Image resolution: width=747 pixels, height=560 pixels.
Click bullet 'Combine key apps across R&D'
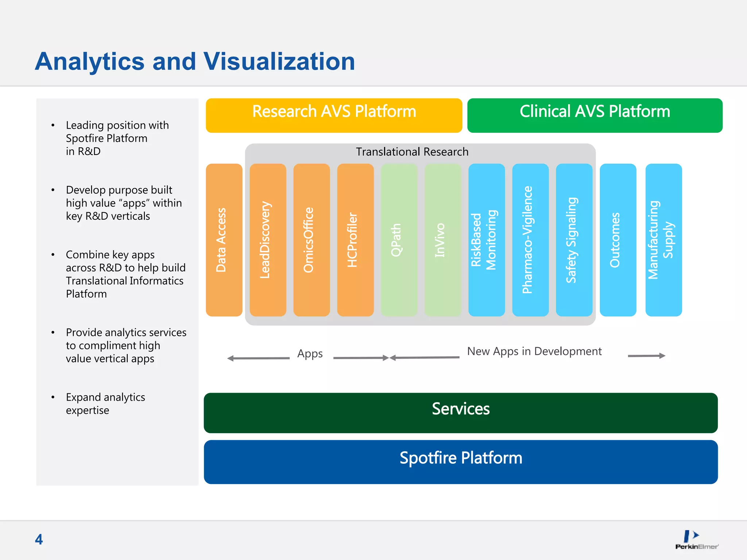[125, 274]
